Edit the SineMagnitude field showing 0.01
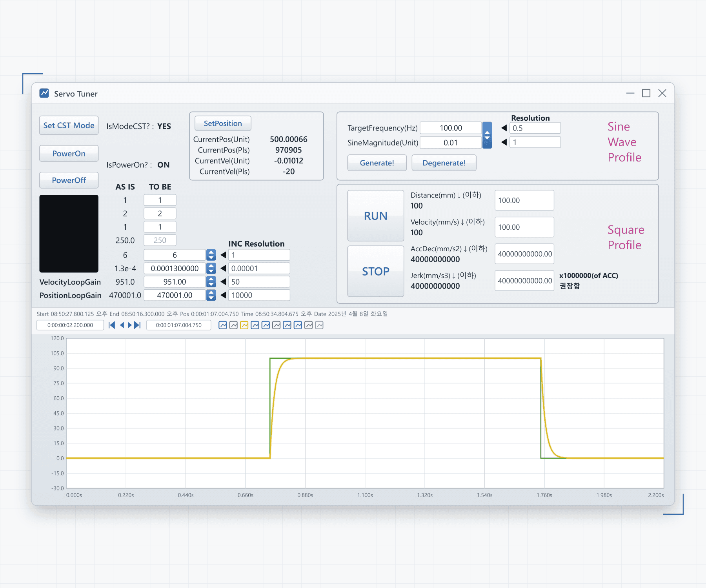The height and width of the screenshot is (588, 706). 451,143
